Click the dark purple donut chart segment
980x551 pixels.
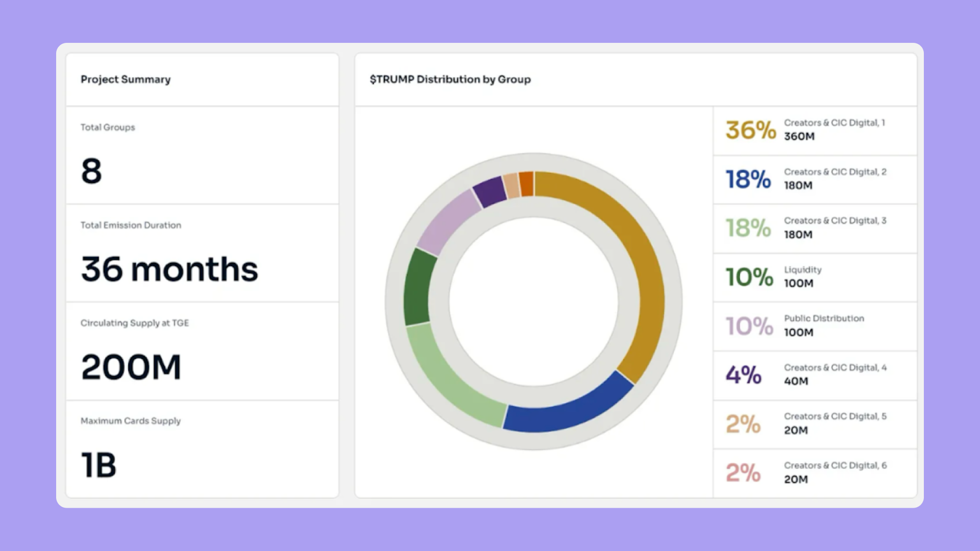489,191
